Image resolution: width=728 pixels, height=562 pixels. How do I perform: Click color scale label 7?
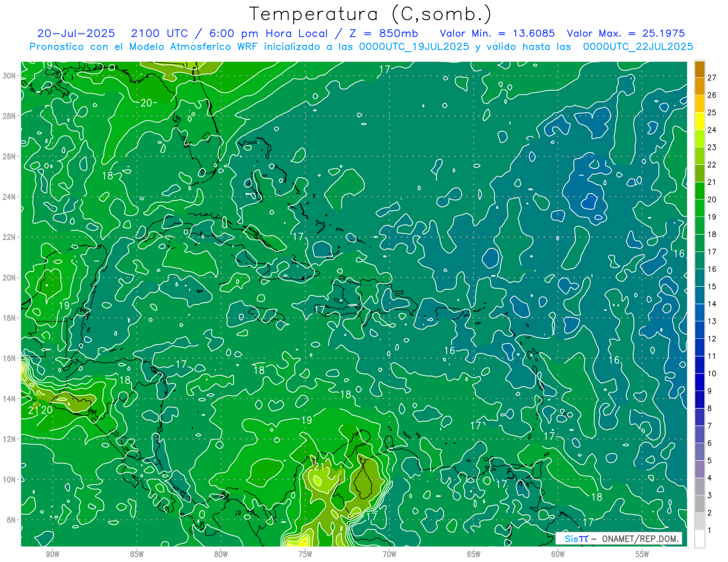(710, 426)
